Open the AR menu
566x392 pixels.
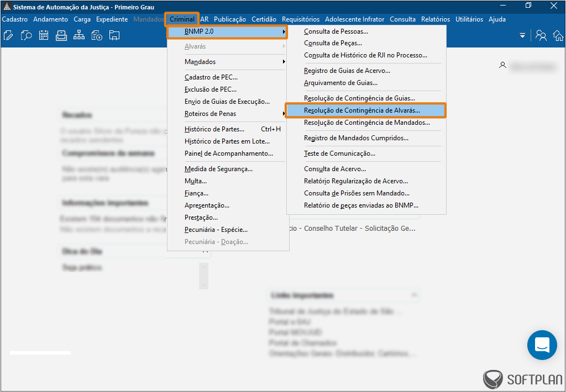click(x=205, y=19)
